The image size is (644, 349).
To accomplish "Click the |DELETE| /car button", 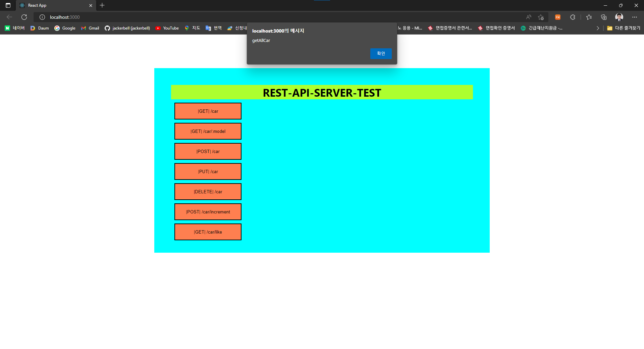I will (208, 192).
